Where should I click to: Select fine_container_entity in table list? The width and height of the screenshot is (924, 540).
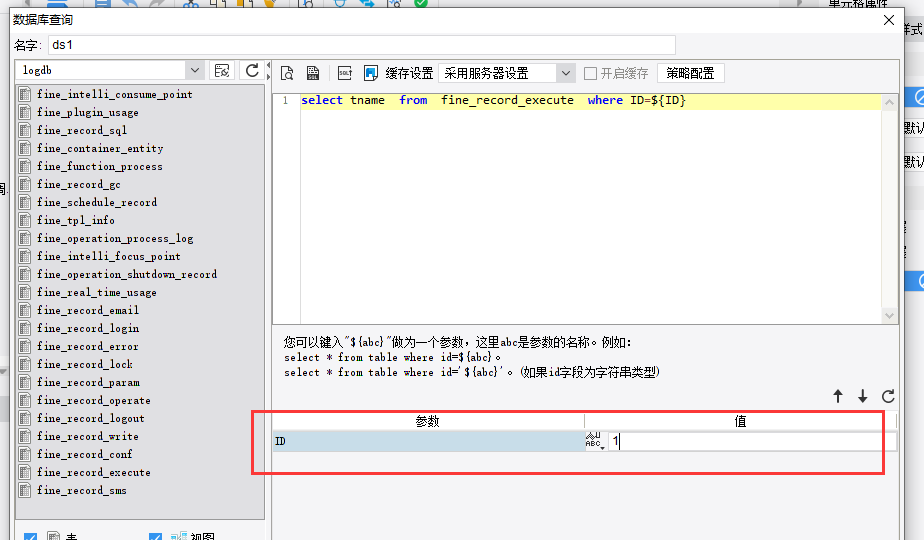click(100, 149)
